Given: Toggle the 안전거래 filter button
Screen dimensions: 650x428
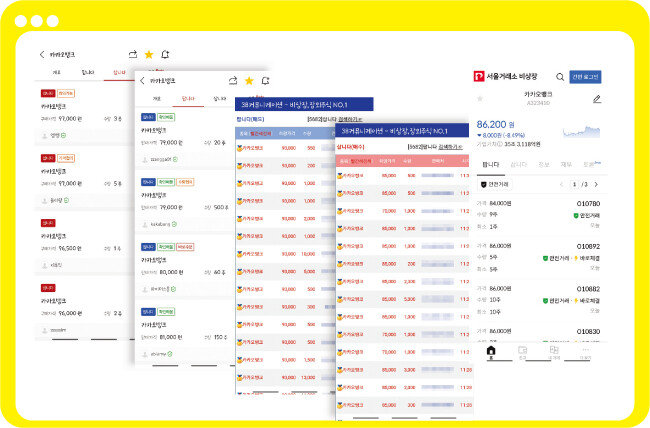Looking at the screenshot, I should click(495, 184).
